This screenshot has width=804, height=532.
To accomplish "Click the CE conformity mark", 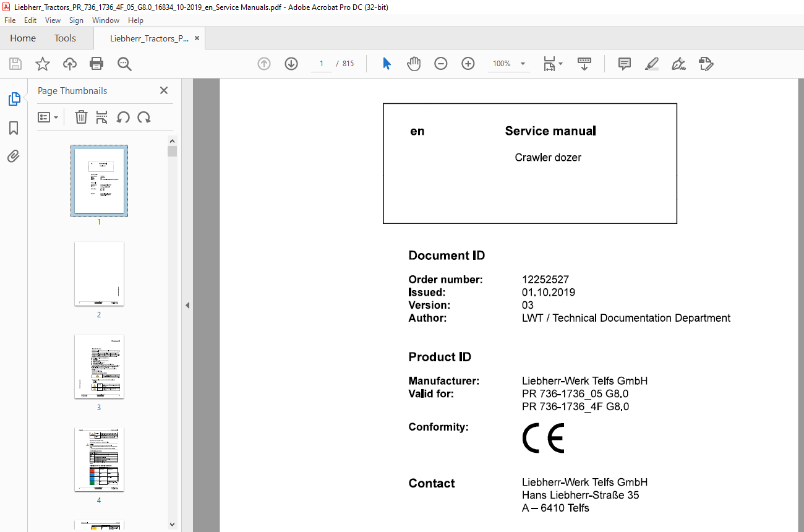I will pyautogui.click(x=543, y=439).
